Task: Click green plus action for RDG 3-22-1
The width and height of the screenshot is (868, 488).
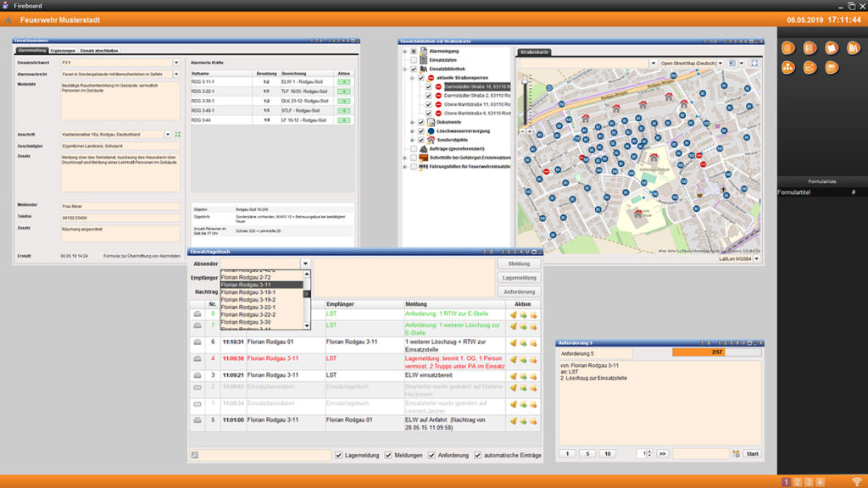Action: click(x=344, y=91)
